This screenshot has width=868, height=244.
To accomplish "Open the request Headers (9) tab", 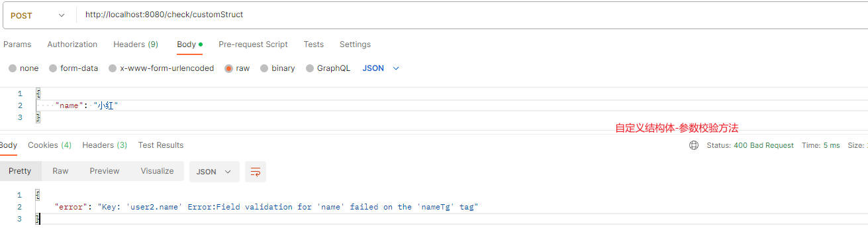I will tap(136, 44).
